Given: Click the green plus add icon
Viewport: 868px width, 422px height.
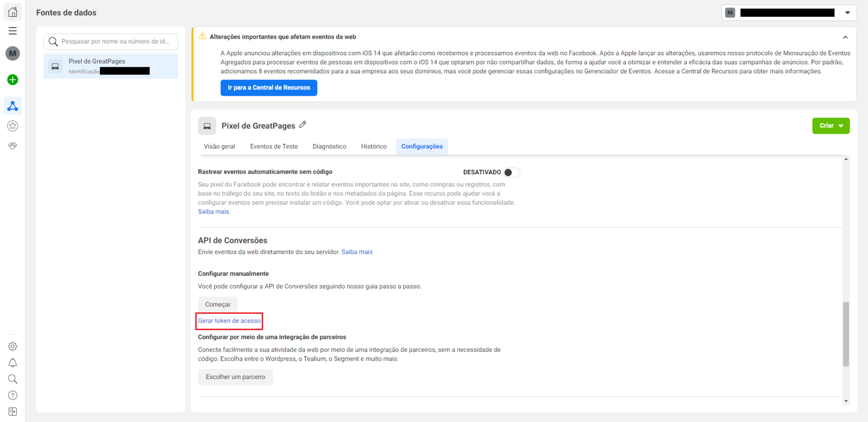Looking at the screenshot, I should click(12, 80).
